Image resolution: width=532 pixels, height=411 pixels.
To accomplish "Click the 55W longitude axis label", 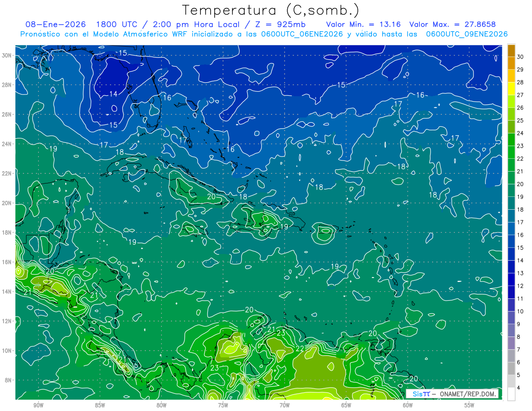I will pos(469,405).
